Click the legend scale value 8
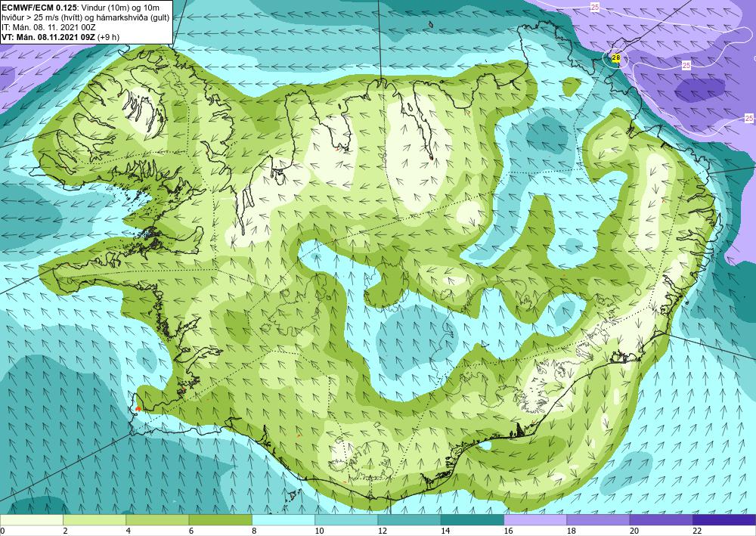The height and width of the screenshot is (536, 756). [x=254, y=531]
